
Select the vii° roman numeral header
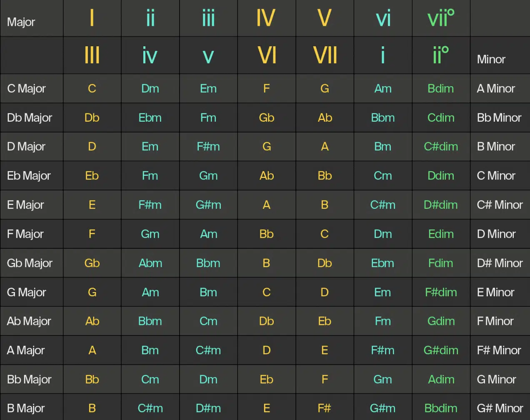441,18
